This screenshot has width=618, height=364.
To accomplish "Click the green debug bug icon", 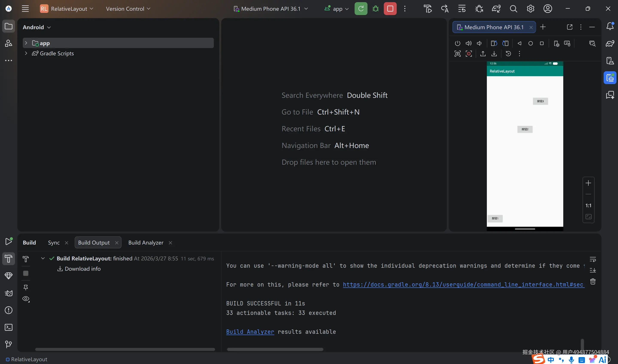I will 375,9.
